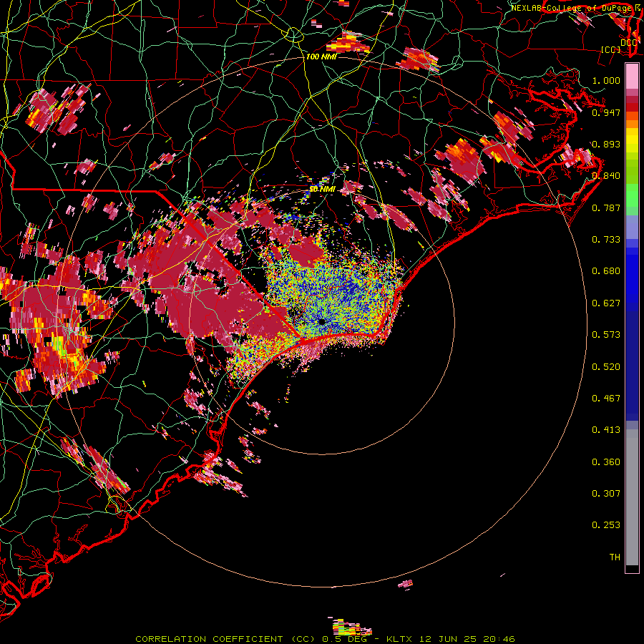Image resolution: width=644 pixels, height=644 pixels.
Task: Click the 0.787 scale value
Action: [606, 208]
